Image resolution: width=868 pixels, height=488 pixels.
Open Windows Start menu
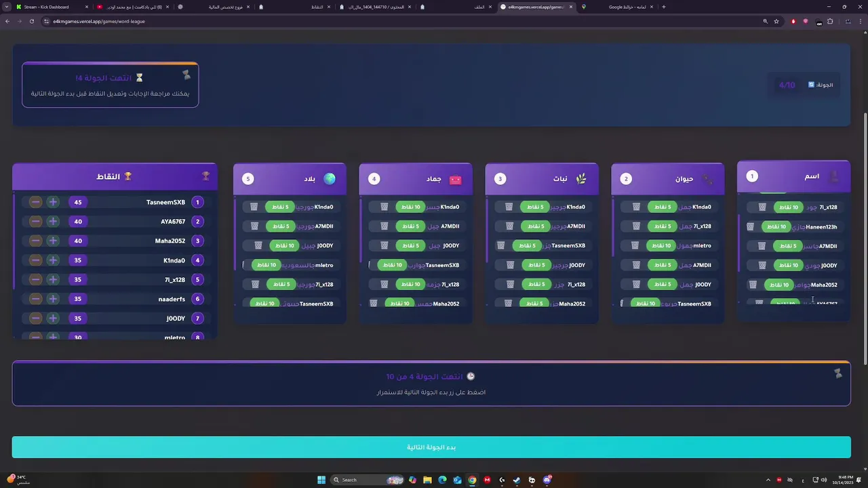(321, 480)
